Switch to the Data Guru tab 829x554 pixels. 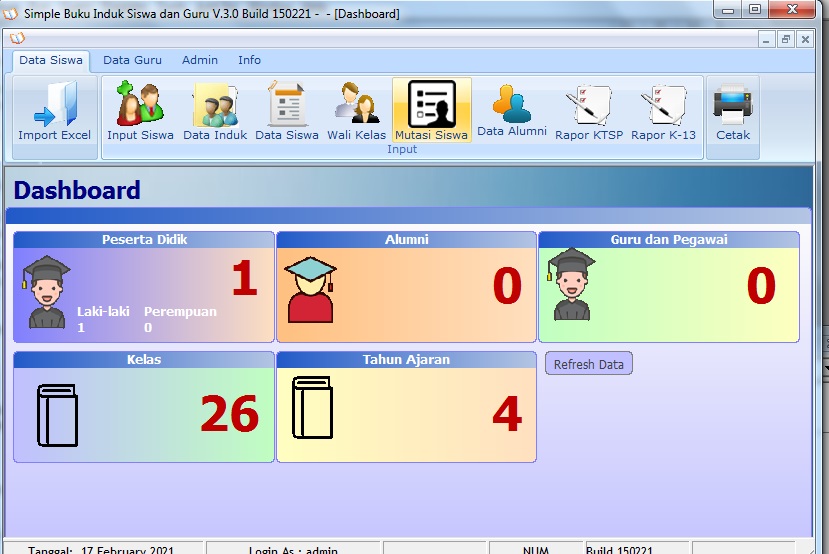point(132,60)
